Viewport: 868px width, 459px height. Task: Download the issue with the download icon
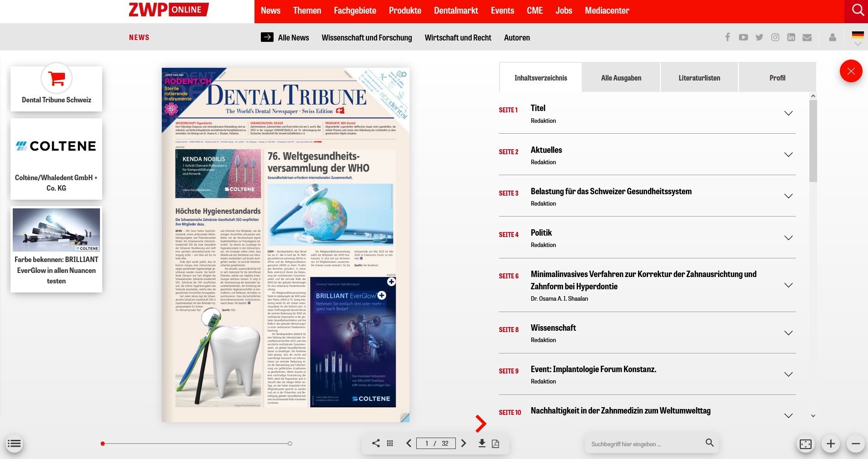(x=482, y=443)
